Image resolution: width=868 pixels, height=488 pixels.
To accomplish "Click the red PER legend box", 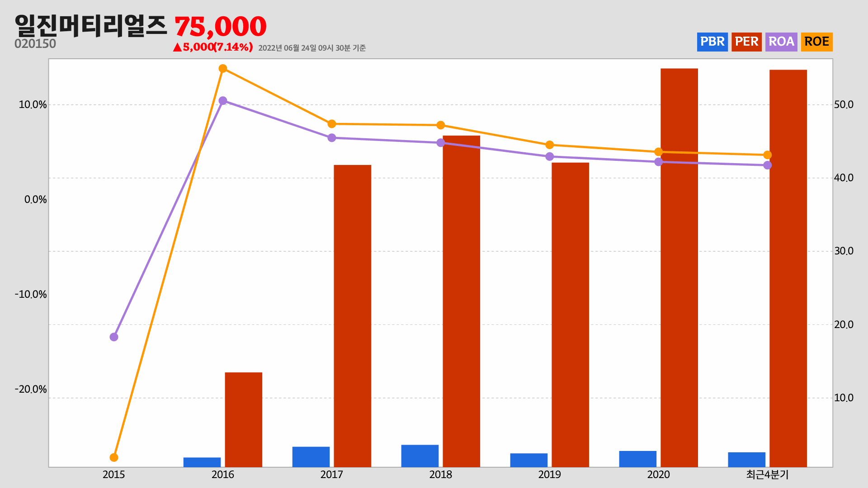I will pos(746,42).
